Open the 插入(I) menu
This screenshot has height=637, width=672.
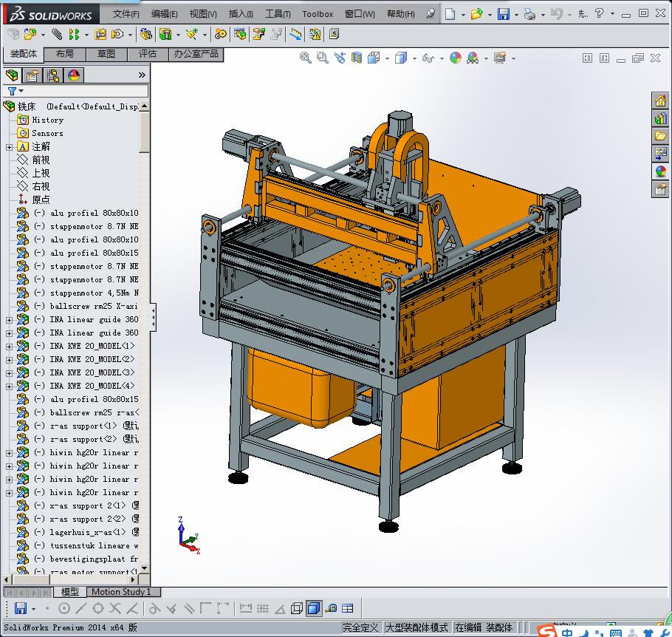coord(241,14)
